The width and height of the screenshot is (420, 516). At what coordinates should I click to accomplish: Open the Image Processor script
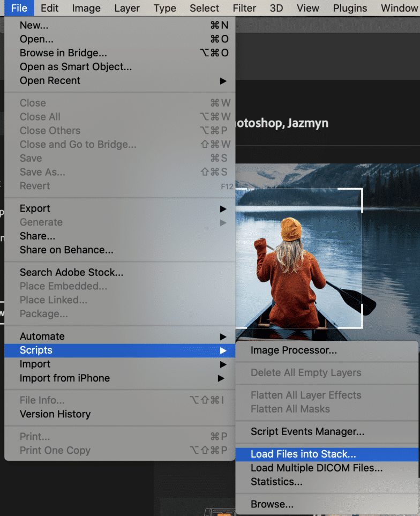pos(294,350)
